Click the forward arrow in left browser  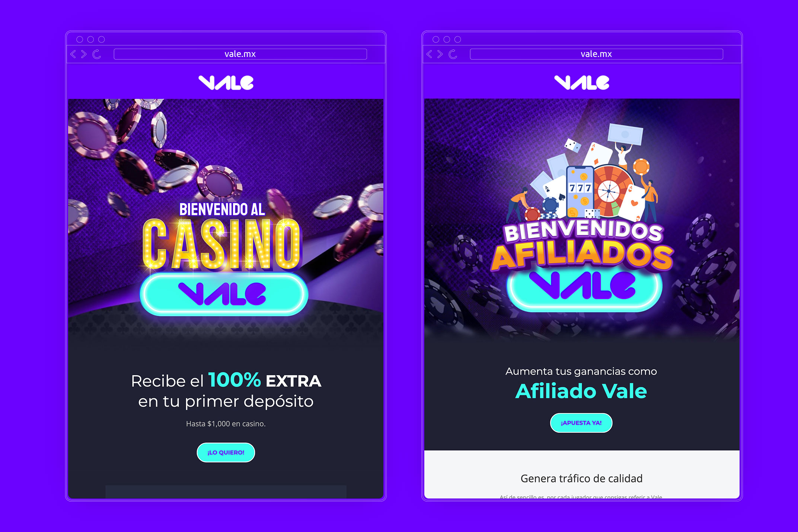84,54
